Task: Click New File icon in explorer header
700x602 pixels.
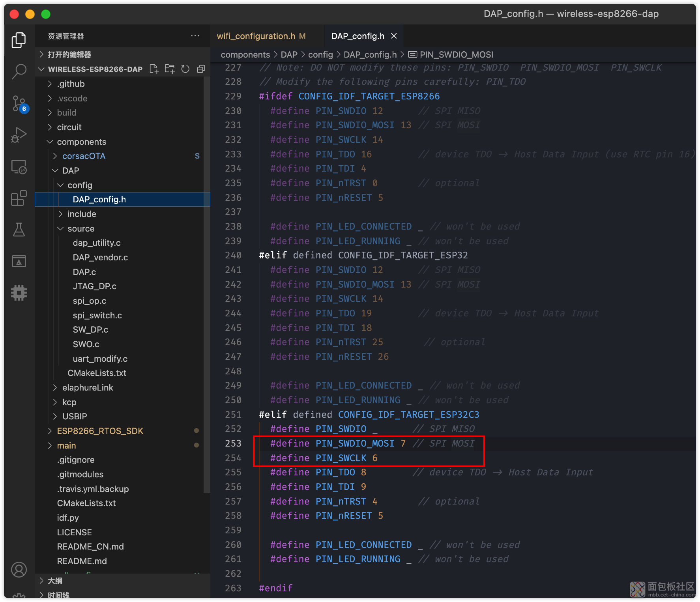Action: tap(154, 69)
